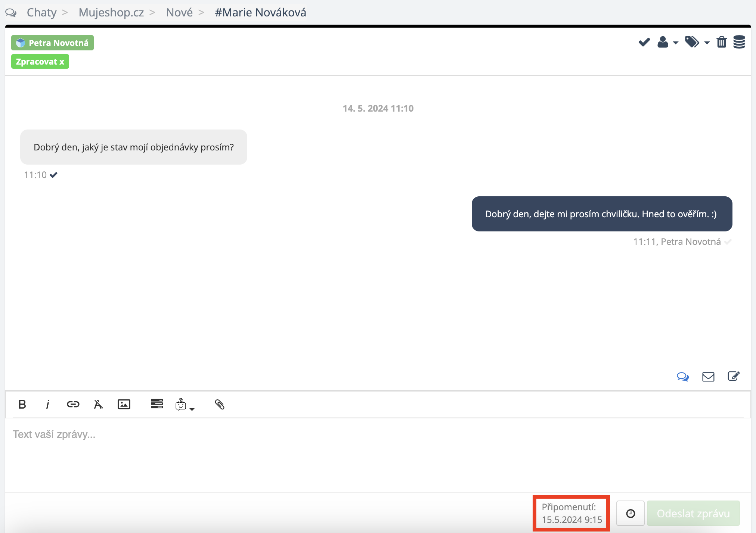
Task: Switch reply mode to chat message
Action: coord(682,377)
